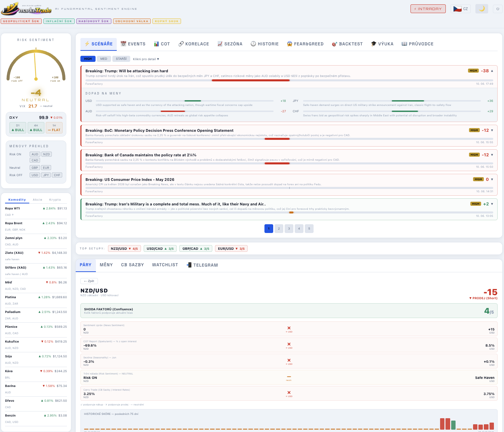This screenshot has width=504, height=432.
Task: Click the GBP currency chip
Action: click(35, 168)
